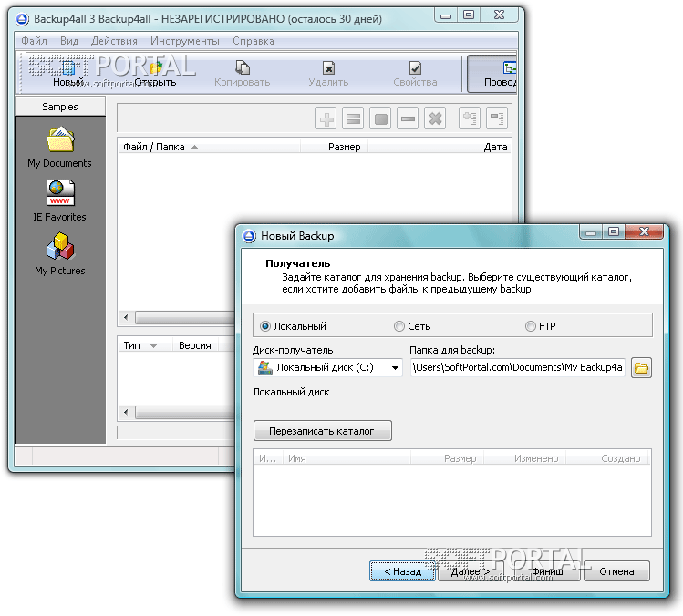The width and height of the screenshot is (683, 616).
Task: Open the Инструменты menu
Action: click(185, 41)
